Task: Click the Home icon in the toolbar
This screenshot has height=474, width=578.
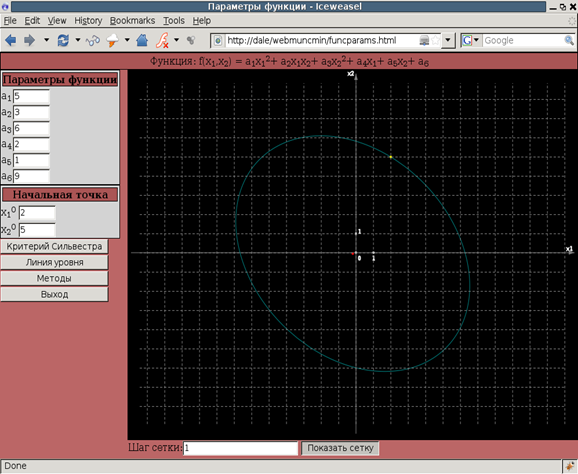Action: click(142, 40)
